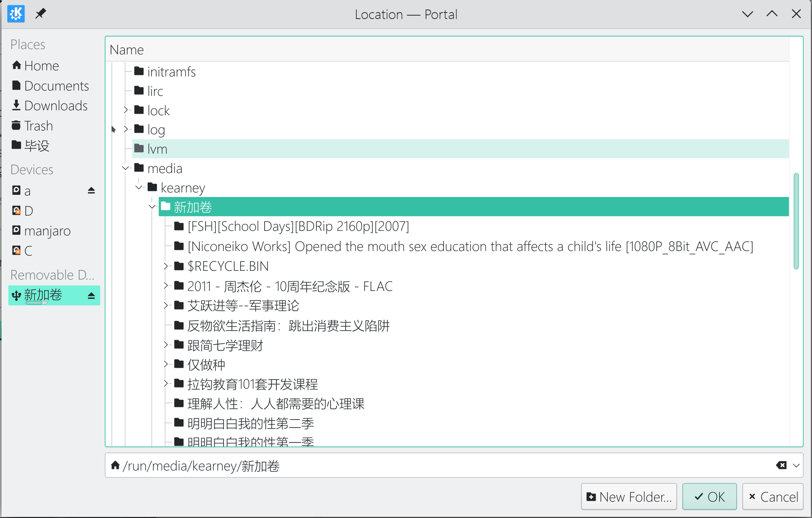Click the home icon in the location field
The width and height of the screenshot is (812, 518).
pos(115,465)
